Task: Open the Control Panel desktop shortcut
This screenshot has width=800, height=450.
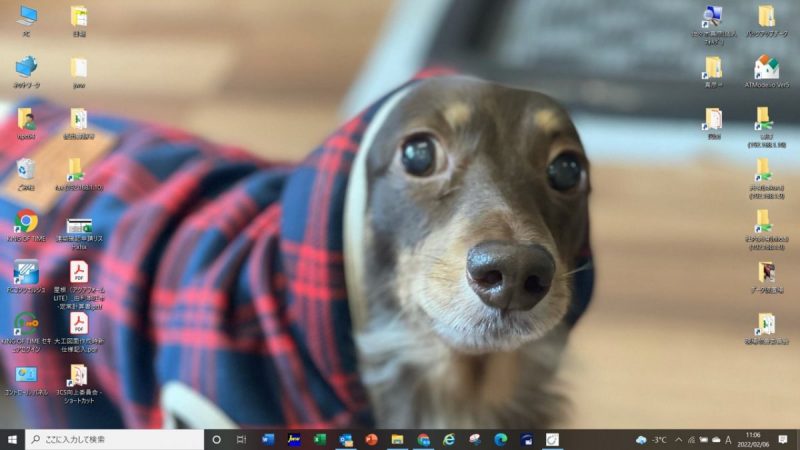Action: point(26,381)
